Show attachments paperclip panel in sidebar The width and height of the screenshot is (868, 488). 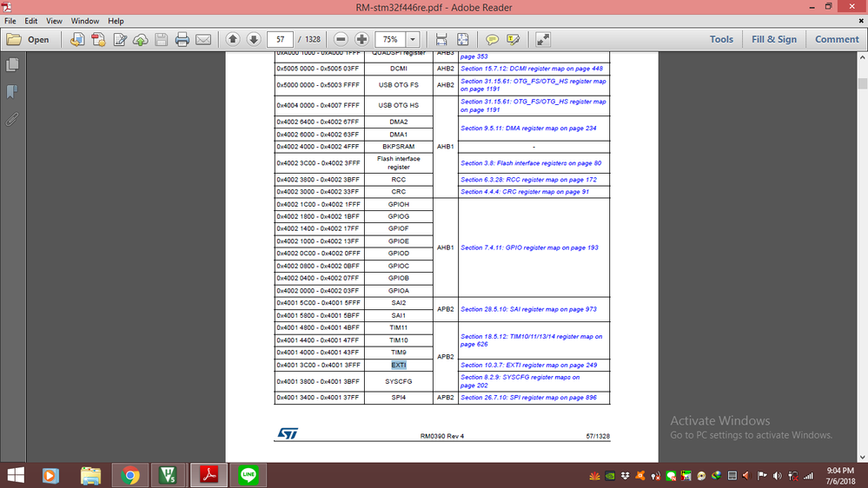[x=12, y=119]
